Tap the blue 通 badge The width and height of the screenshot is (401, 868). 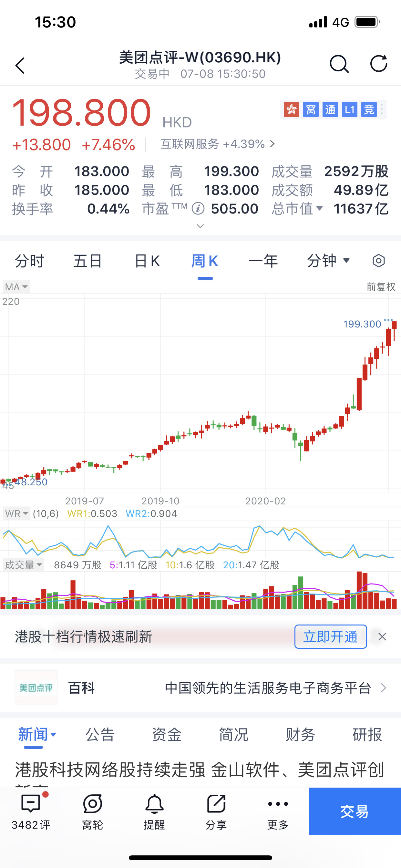click(x=330, y=109)
